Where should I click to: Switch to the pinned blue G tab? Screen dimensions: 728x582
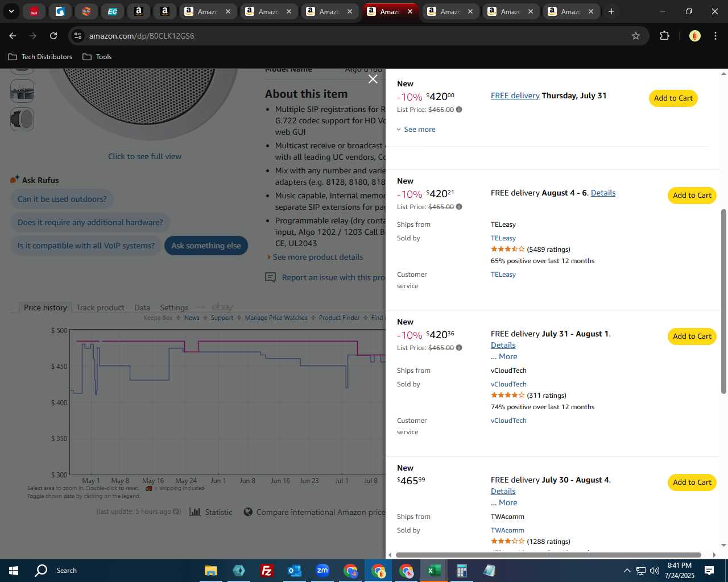pyautogui.click(x=60, y=11)
